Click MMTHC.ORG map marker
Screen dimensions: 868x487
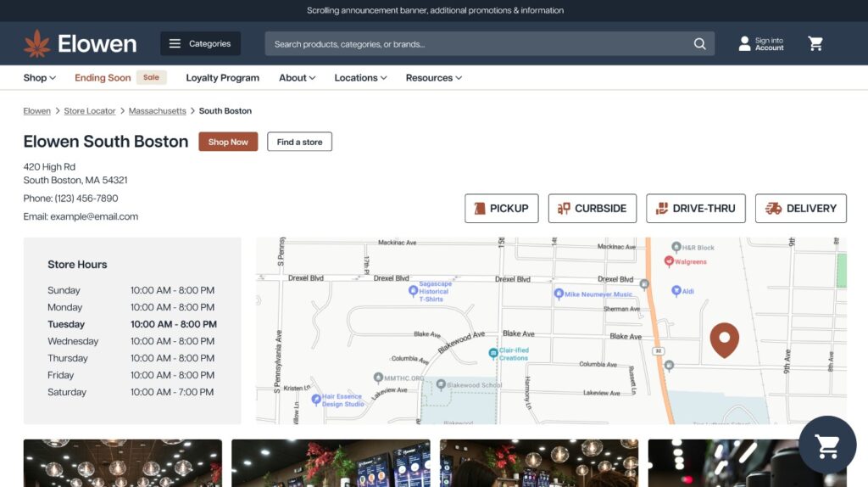coord(378,378)
